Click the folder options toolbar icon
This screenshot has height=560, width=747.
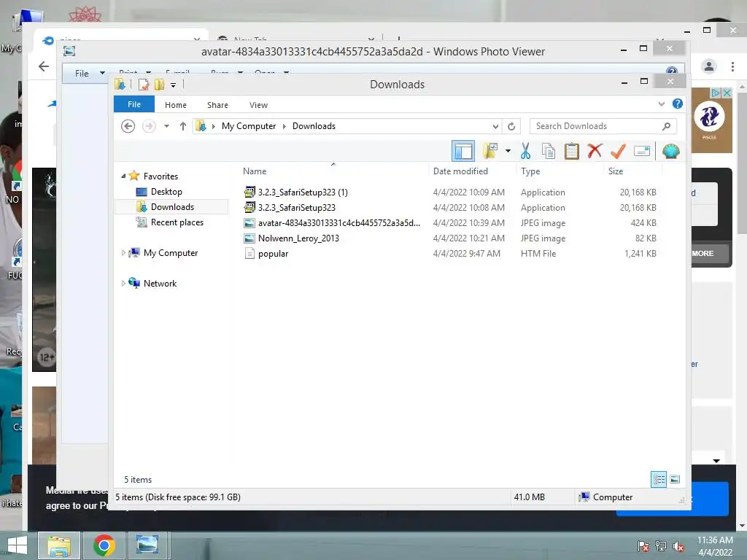[490, 151]
